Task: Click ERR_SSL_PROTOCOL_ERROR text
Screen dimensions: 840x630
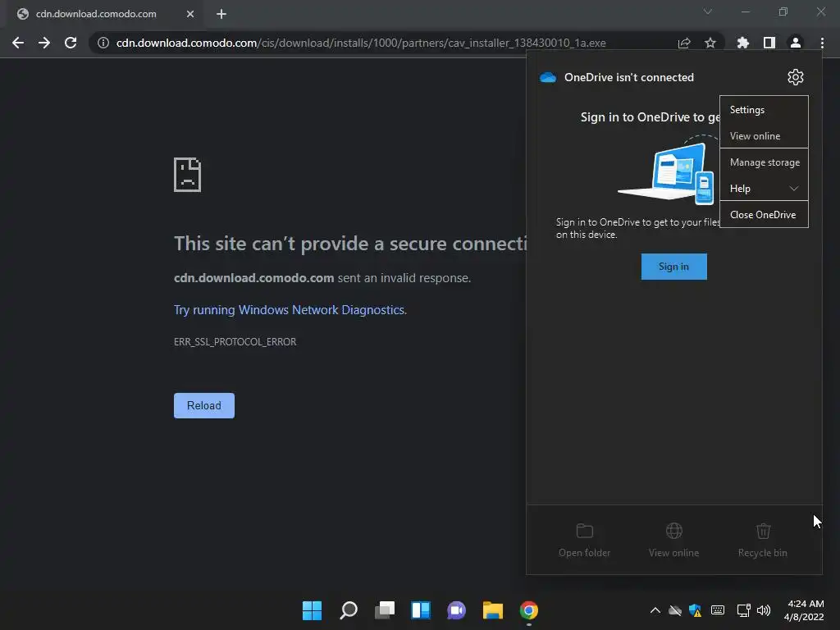Action: pyautogui.click(x=235, y=342)
